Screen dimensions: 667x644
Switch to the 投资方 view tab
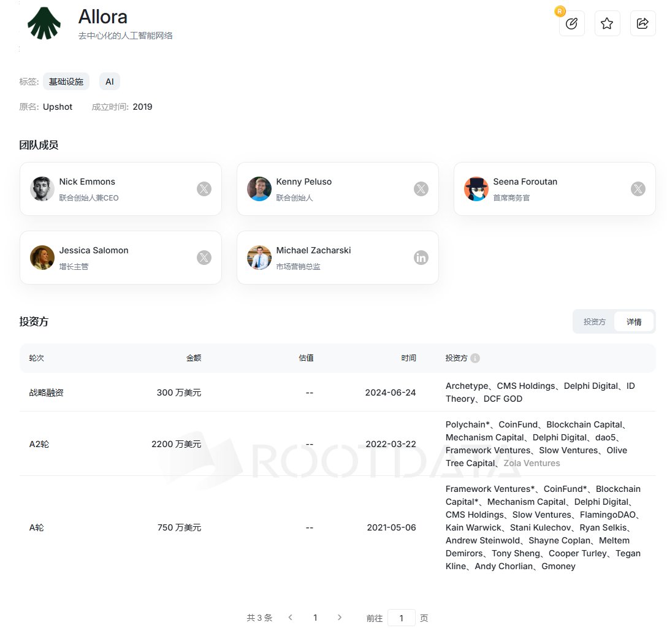click(x=594, y=322)
